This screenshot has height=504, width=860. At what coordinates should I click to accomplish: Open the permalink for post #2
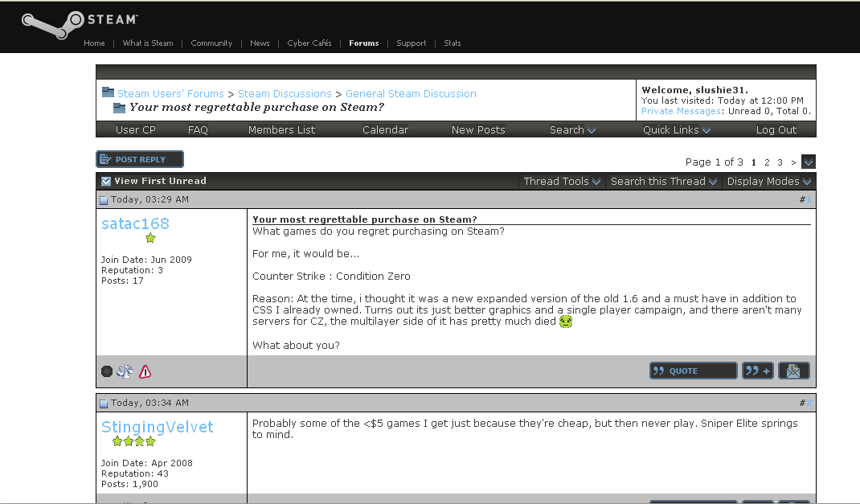tap(809, 403)
